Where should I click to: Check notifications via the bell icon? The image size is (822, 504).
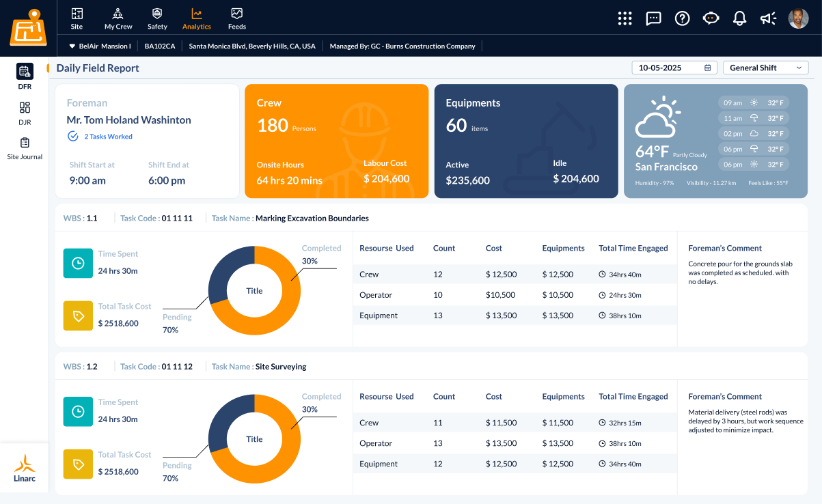coord(739,18)
